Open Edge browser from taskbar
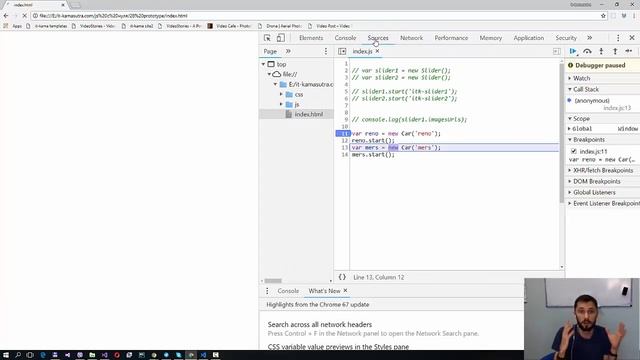This screenshot has width=640, height=360. 43,355
